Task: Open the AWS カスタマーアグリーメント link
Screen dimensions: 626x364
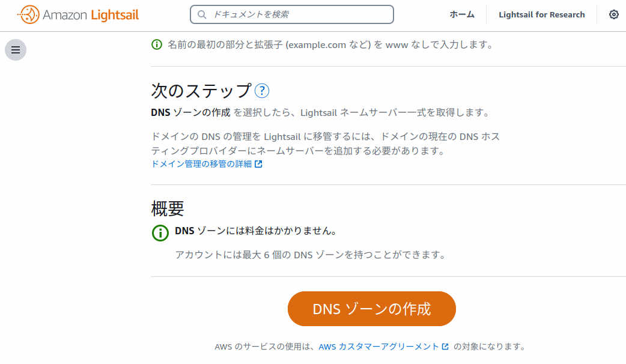Action: [378, 347]
